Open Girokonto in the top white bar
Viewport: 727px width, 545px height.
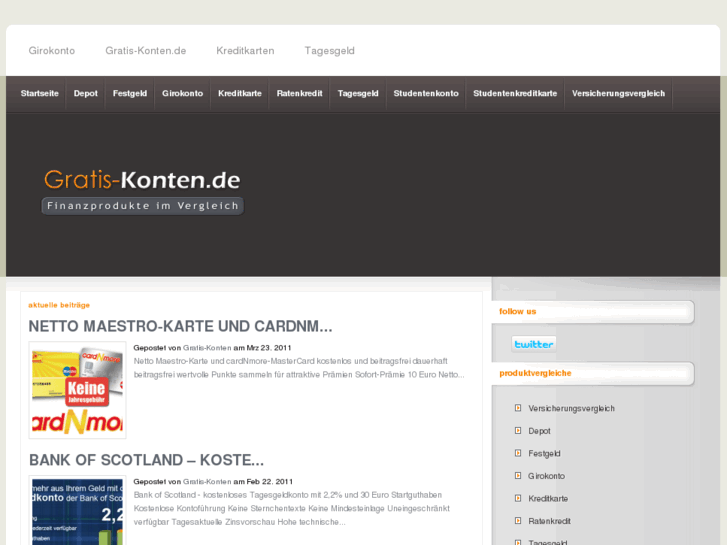tap(51, 51)
